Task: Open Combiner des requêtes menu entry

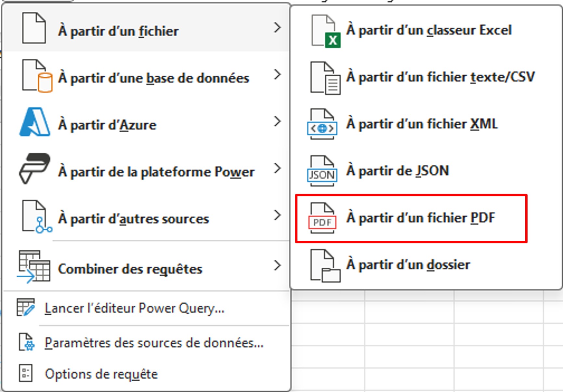Action: point(146,266)
